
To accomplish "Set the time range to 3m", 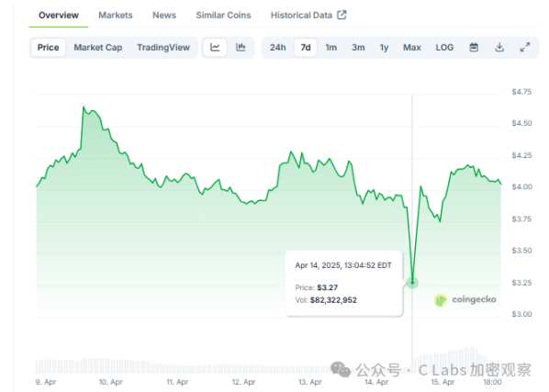I will 358,47.
